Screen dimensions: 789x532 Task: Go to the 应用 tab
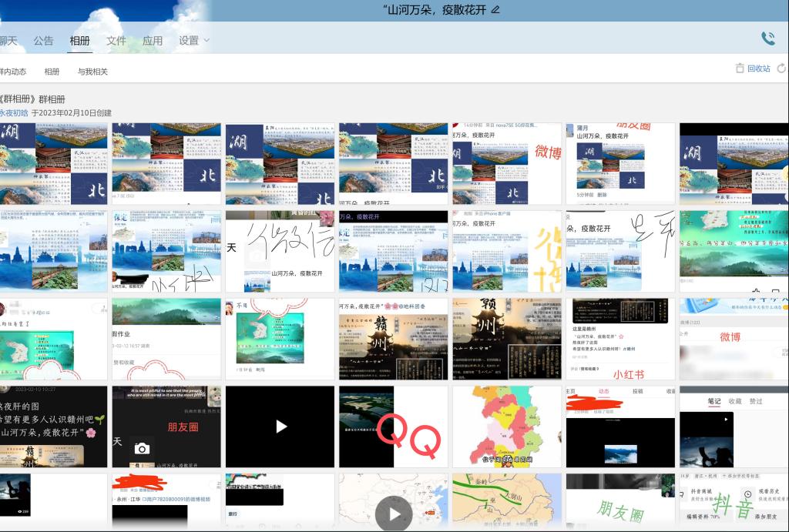[153, 41]
